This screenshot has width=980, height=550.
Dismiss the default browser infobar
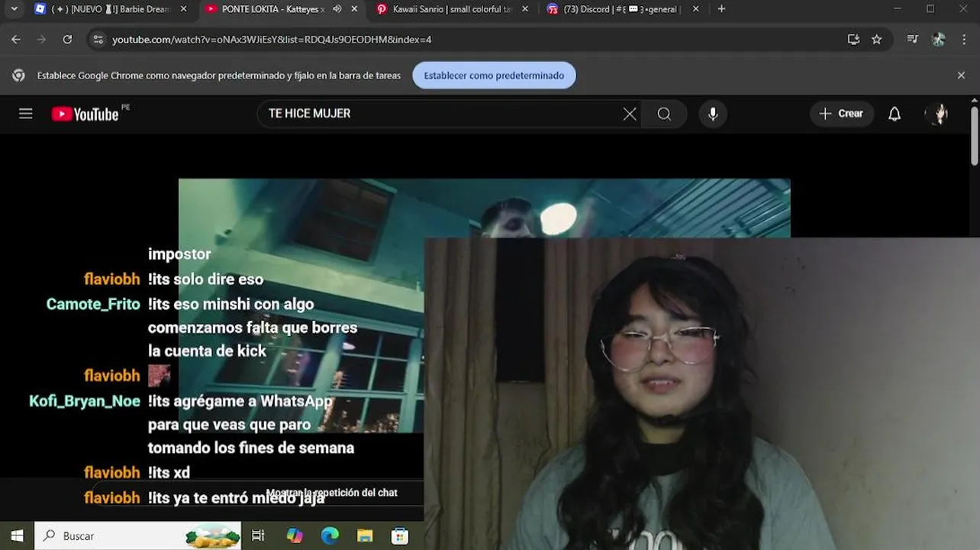[961, 76]
